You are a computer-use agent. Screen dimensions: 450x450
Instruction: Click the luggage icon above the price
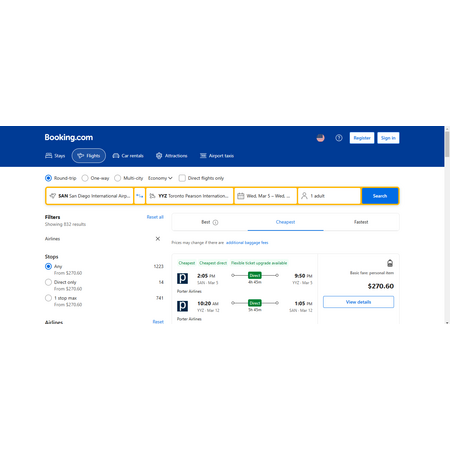click(x=390, y=263)
